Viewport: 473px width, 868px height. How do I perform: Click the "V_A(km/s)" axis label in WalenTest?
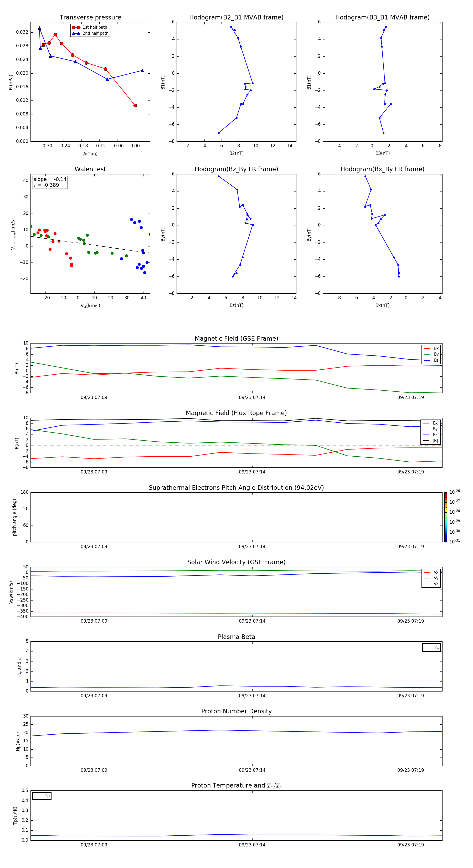tap(90, 306)
